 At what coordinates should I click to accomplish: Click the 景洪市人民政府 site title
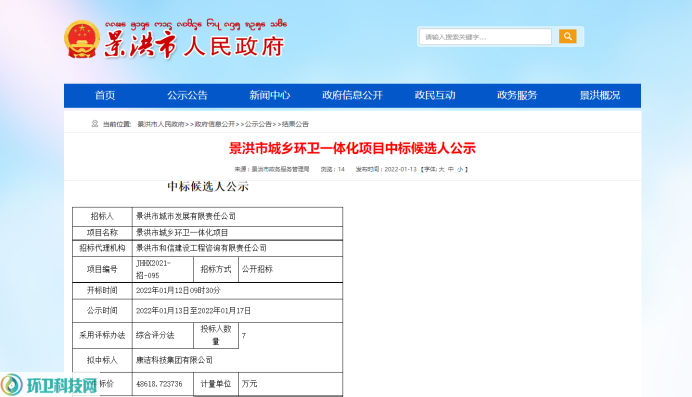[194, 46]
